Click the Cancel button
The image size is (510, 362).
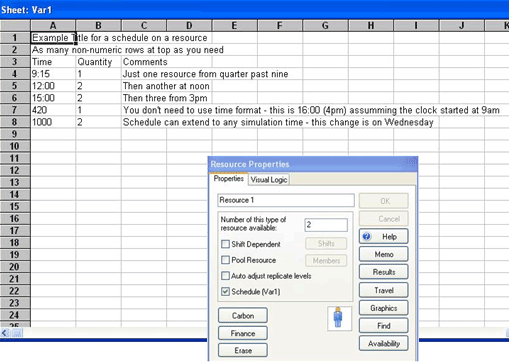[383, 219]
